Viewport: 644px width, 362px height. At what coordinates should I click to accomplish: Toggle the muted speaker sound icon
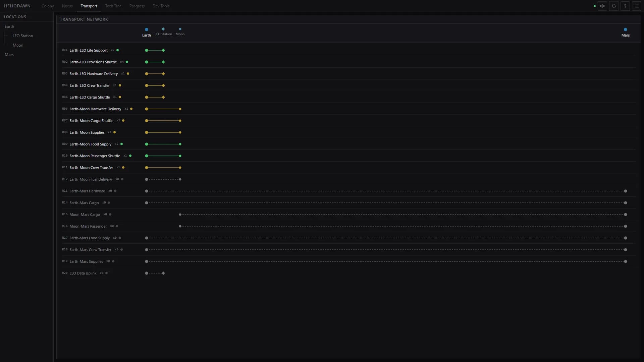tap(602, 6)
